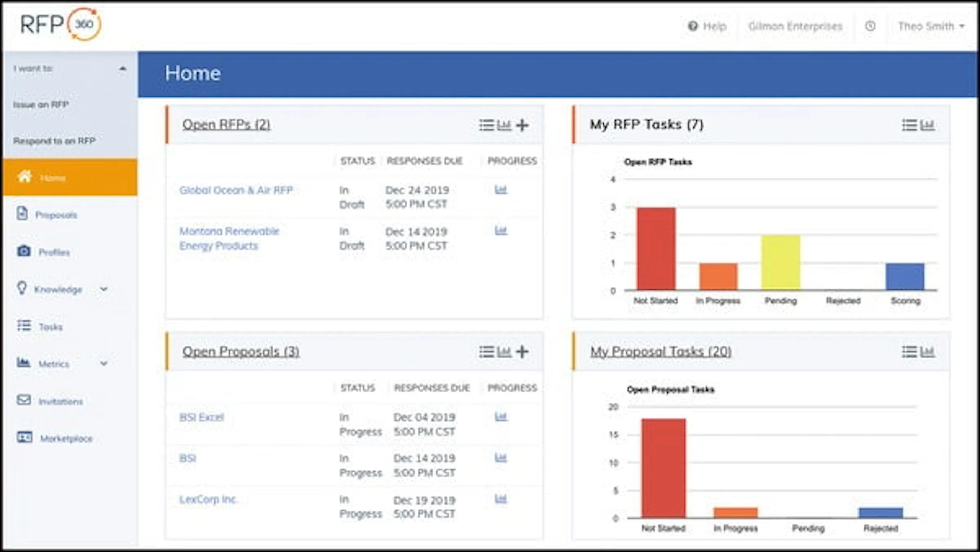Go to Proposals in the sidebar
Image resolution: width=980 pixels, height=552 pixels.
[x=56, y=215]
